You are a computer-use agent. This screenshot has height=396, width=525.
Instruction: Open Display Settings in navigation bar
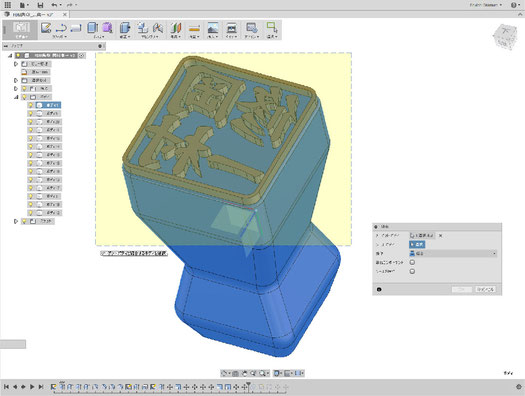277,373
